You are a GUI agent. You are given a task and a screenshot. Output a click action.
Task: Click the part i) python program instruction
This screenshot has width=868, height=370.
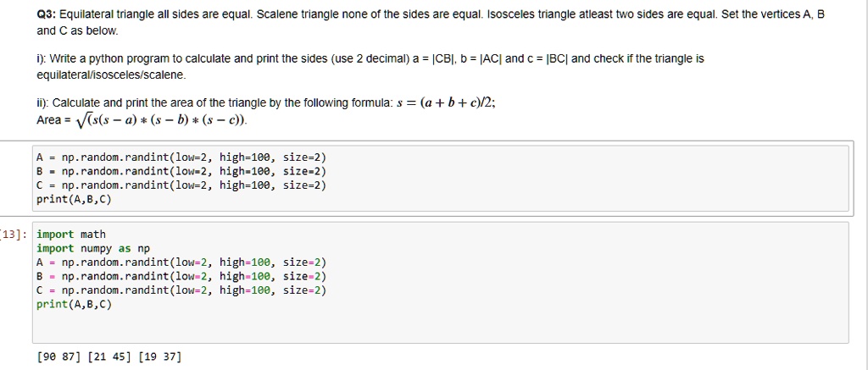(x=370, y=58)
